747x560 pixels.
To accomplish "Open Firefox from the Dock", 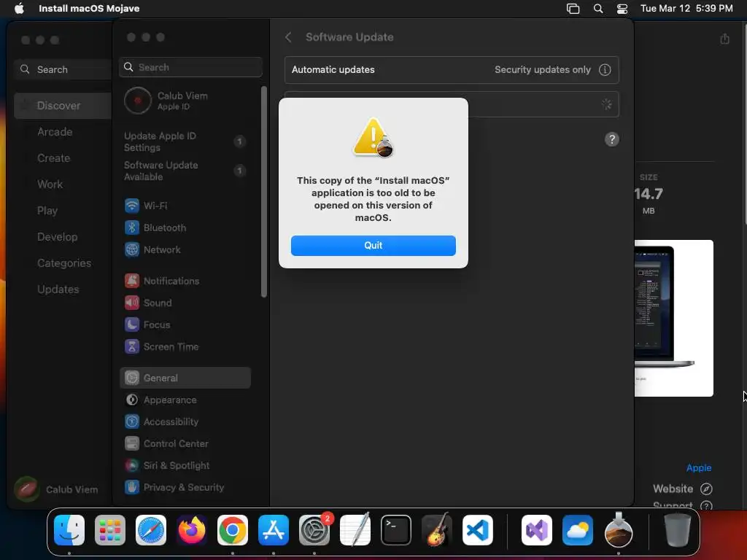I will (x=192, y=530).
